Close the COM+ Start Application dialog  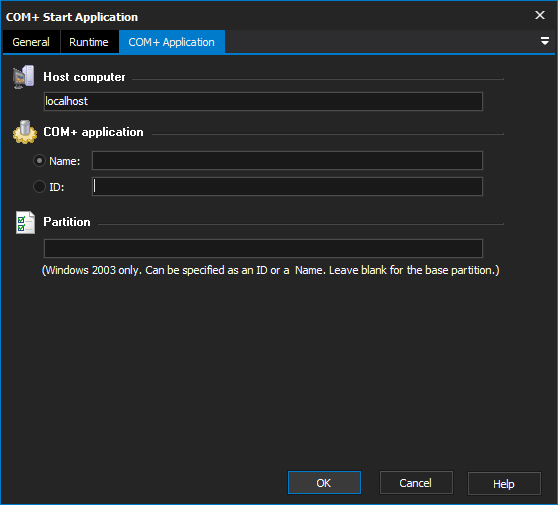tap(540, 15)
